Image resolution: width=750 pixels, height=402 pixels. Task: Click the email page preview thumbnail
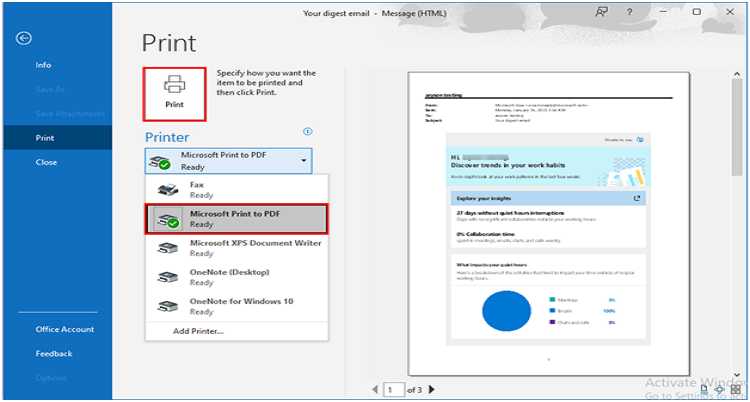tap(549, 224)
